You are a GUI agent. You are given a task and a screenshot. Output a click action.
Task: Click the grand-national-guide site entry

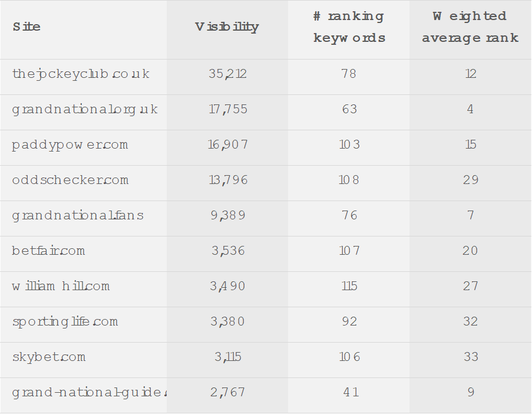[88, 393]
